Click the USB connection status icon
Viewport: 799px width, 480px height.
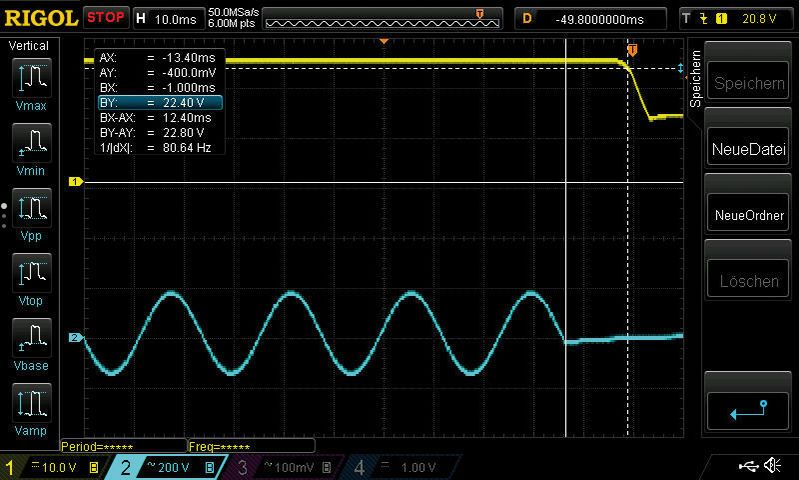748,466
